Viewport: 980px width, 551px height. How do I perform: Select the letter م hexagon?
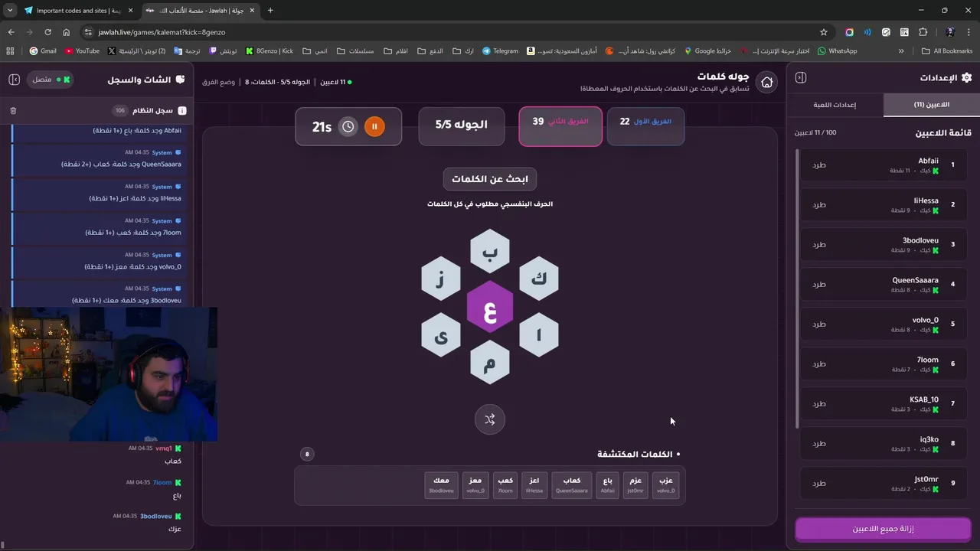click(490, 364)
